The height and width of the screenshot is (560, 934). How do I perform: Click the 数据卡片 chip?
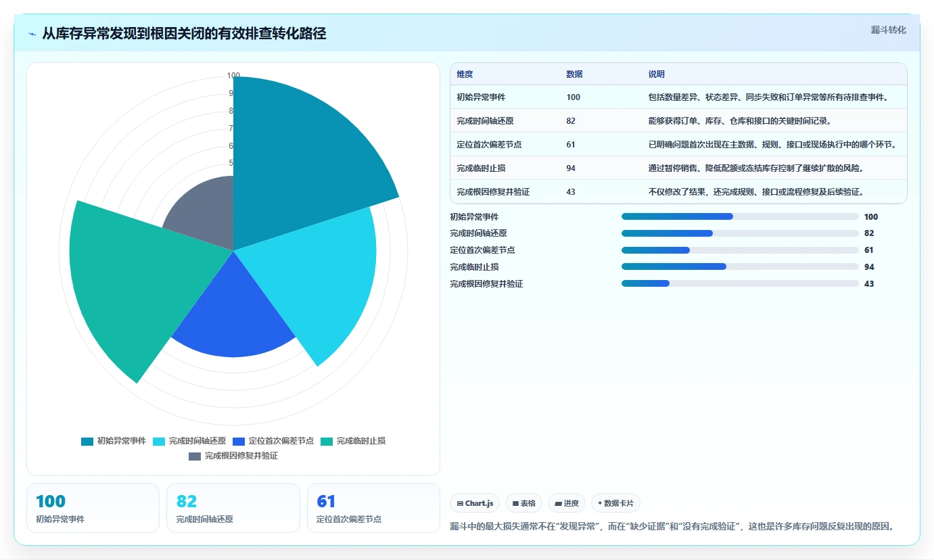pyautogui.click(x=615, y=503)
